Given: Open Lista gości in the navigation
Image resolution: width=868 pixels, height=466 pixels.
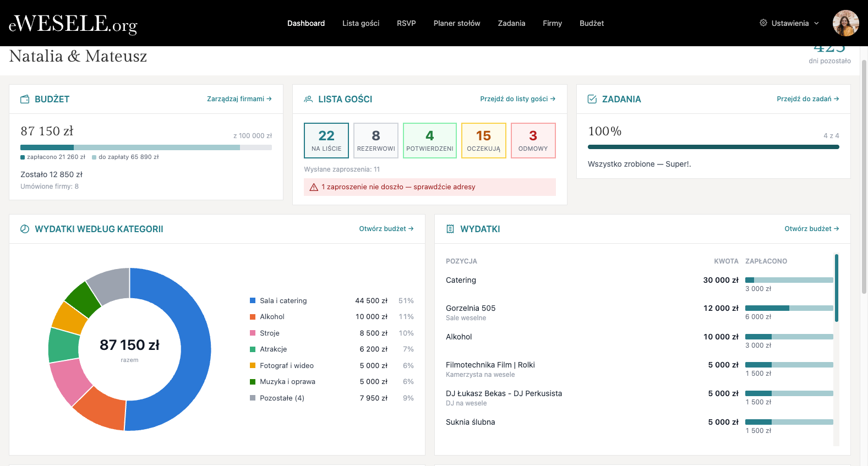Looking at the screenshot, I should click(361, 23).
